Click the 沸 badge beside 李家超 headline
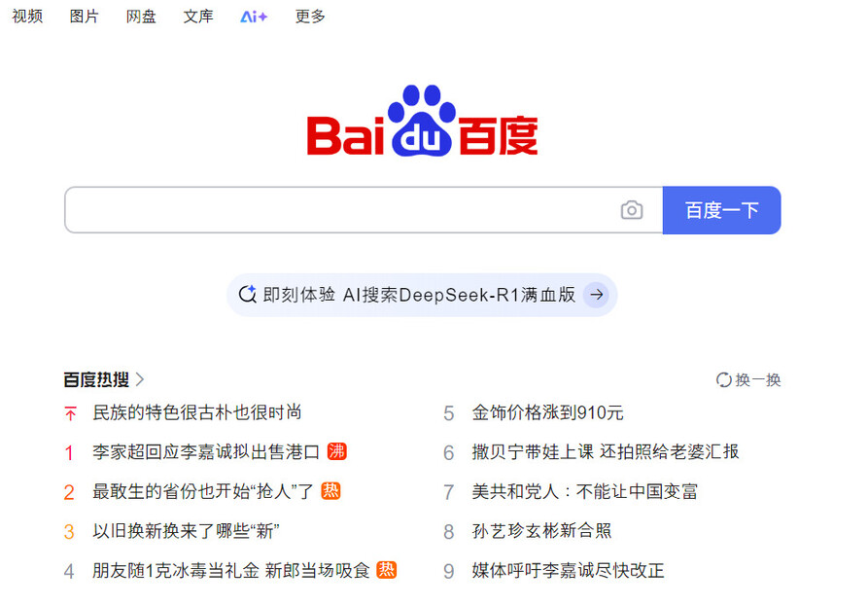The image size is (868, 605). tap(336, 451)
